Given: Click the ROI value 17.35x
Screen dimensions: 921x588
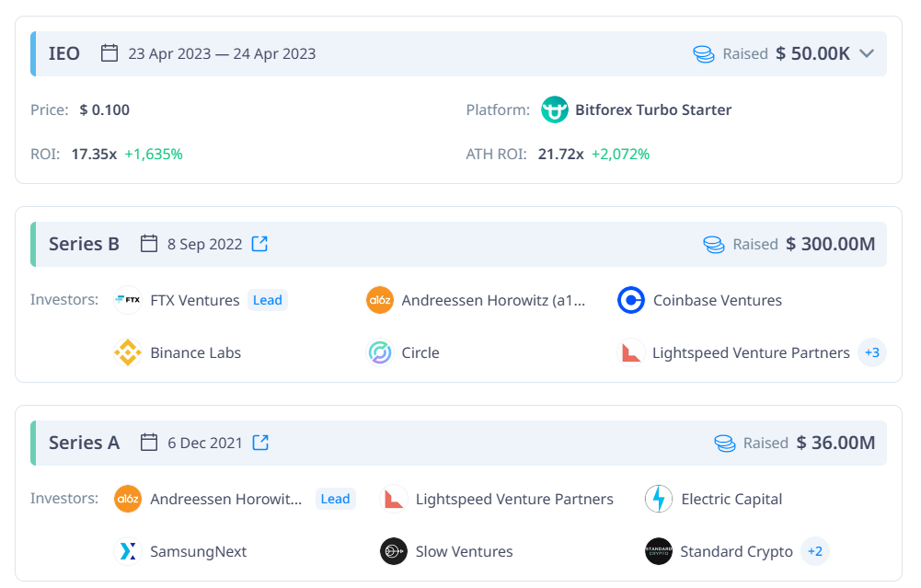Looking at the screenshot, I should coord(94,154).
